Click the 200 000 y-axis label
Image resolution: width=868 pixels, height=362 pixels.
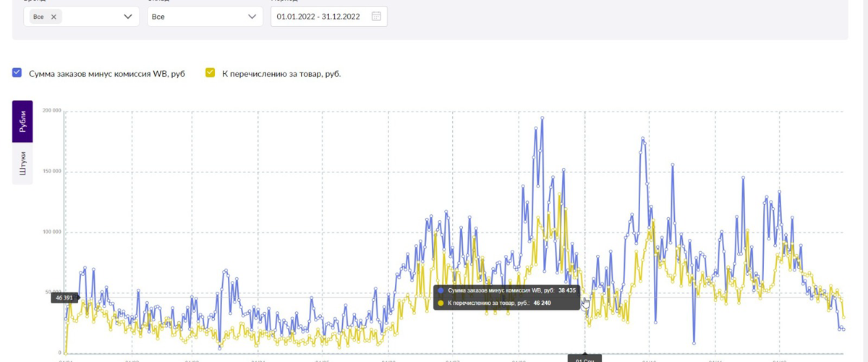(52, 111)
